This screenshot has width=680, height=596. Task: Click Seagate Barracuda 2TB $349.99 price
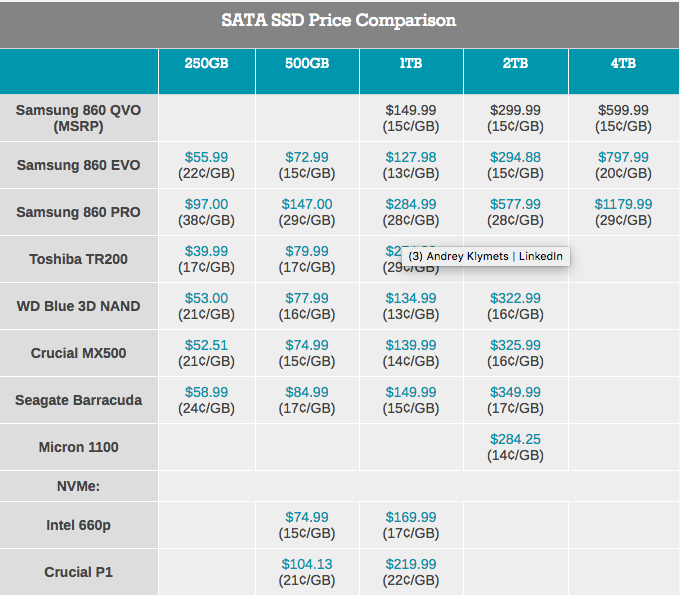tap(515, 392)
